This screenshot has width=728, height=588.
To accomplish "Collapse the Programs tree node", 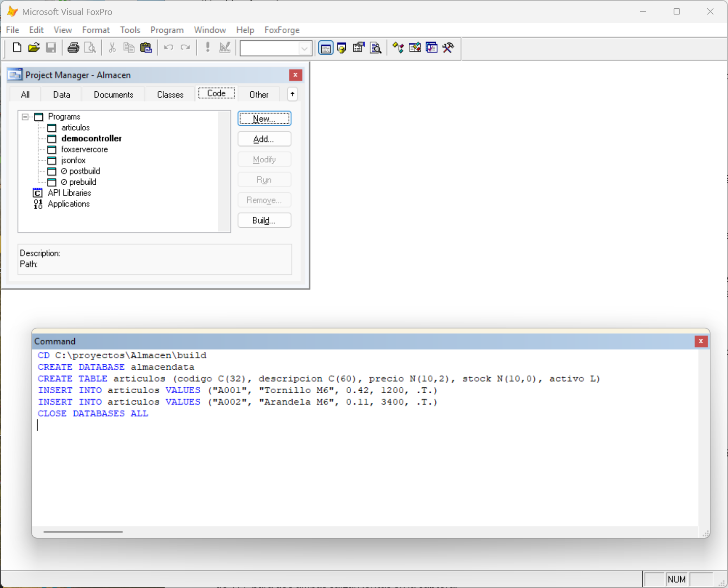I will coord(25,117).
